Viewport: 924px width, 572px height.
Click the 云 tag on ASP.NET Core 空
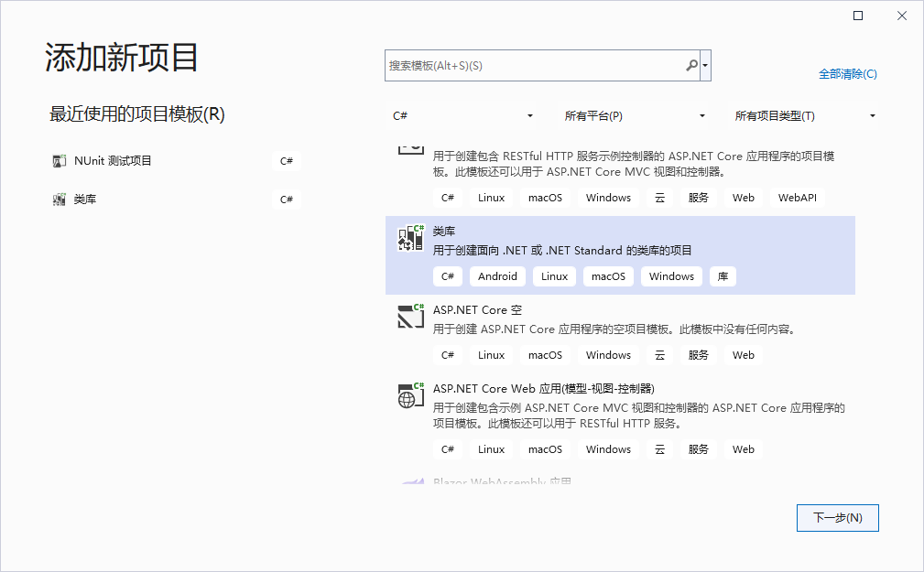659,355
